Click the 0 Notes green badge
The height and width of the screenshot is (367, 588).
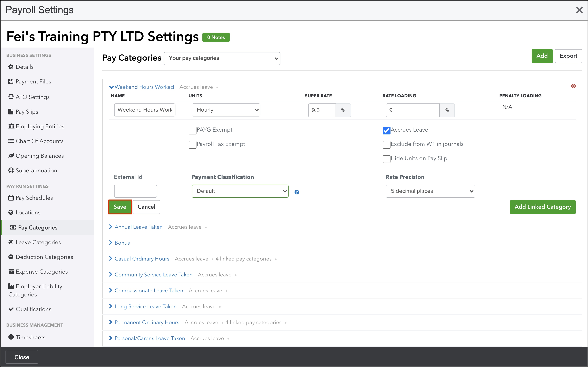pyautogui.click(x=216, y=37)
